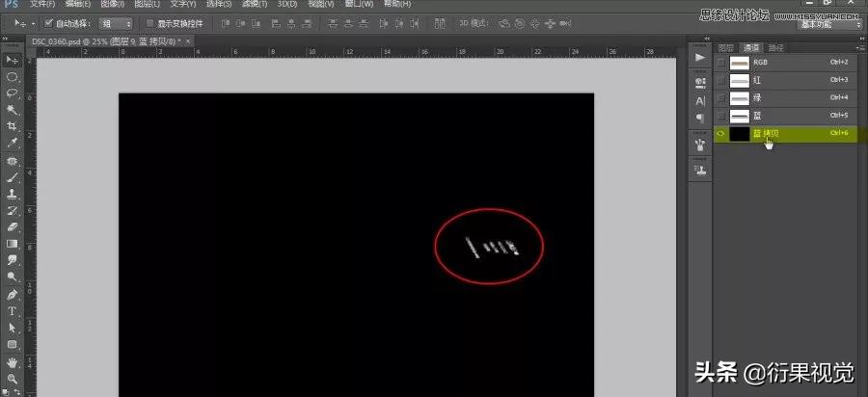Open the Character panel icon
The image size is (868, 397).
700,100
